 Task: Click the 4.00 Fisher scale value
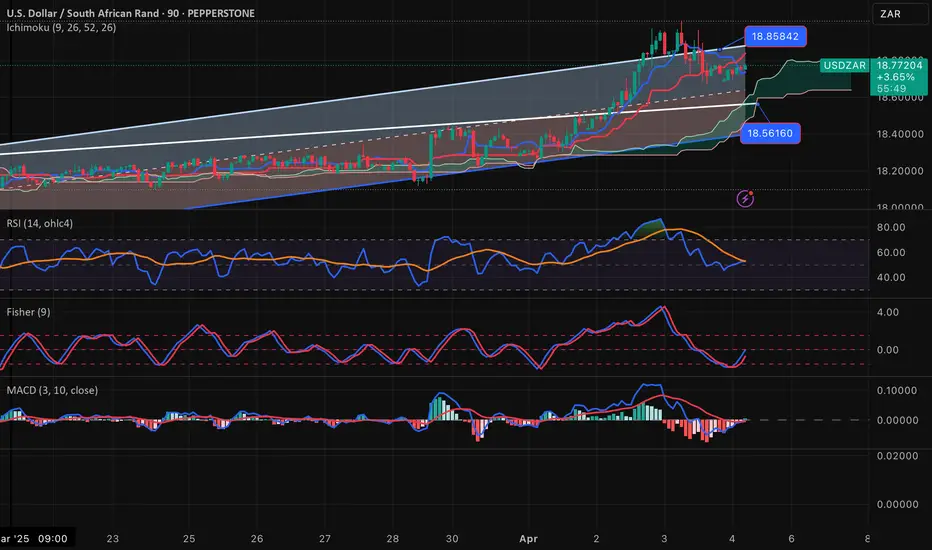click(887, 312)
